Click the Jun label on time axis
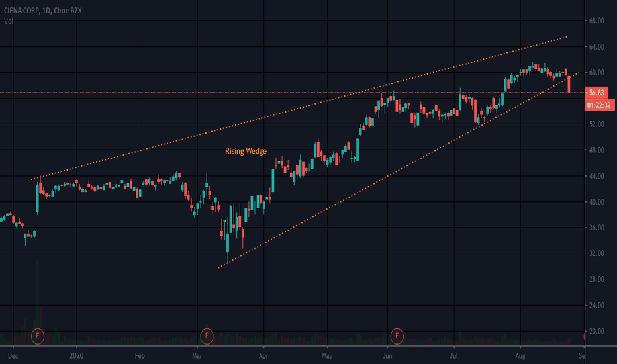 [387, 356]
